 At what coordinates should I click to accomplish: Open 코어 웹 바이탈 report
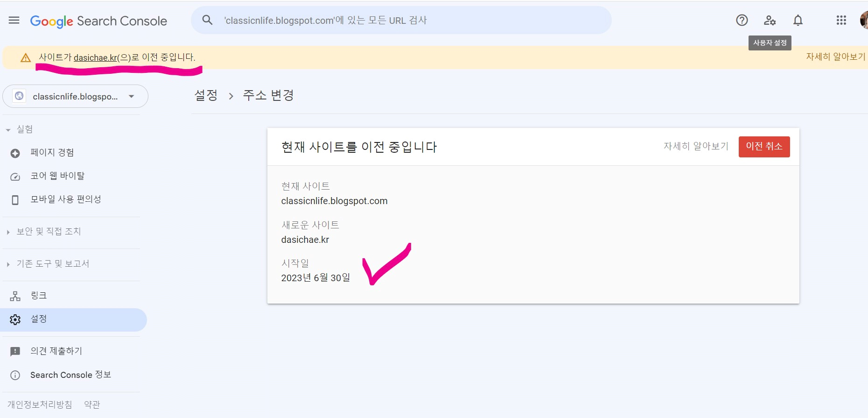coord(74,176)
